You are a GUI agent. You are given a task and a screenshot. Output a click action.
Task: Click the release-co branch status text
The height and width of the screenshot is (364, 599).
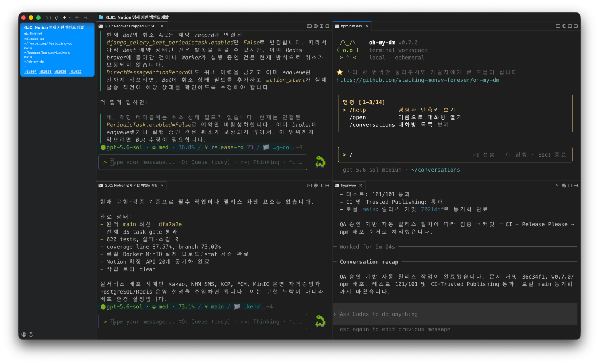click(227, 147)
